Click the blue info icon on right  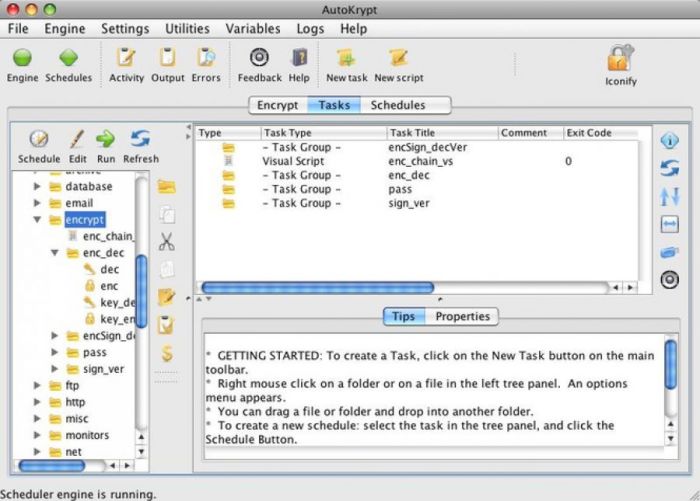670,141
